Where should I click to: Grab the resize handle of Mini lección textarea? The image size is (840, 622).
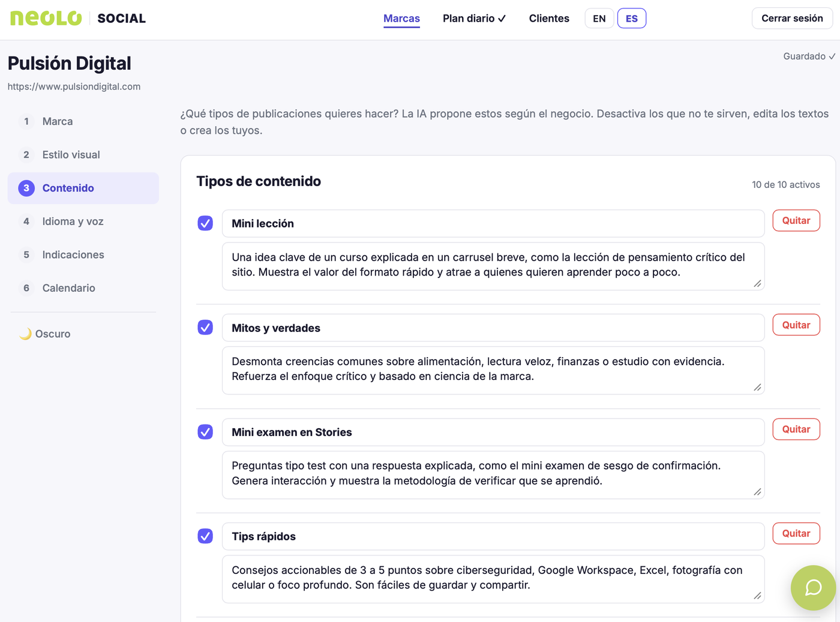(758, 283)
